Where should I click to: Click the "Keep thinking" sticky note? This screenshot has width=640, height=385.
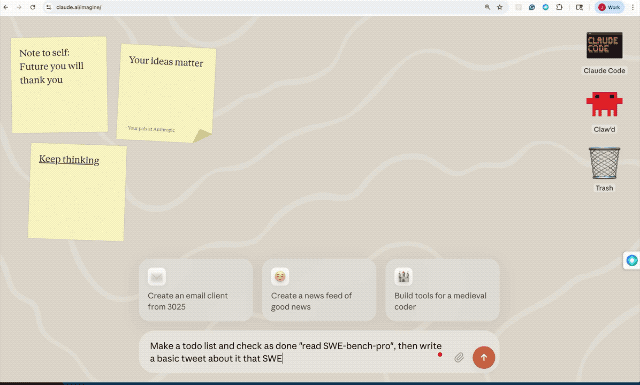click(x=77, y=191)
